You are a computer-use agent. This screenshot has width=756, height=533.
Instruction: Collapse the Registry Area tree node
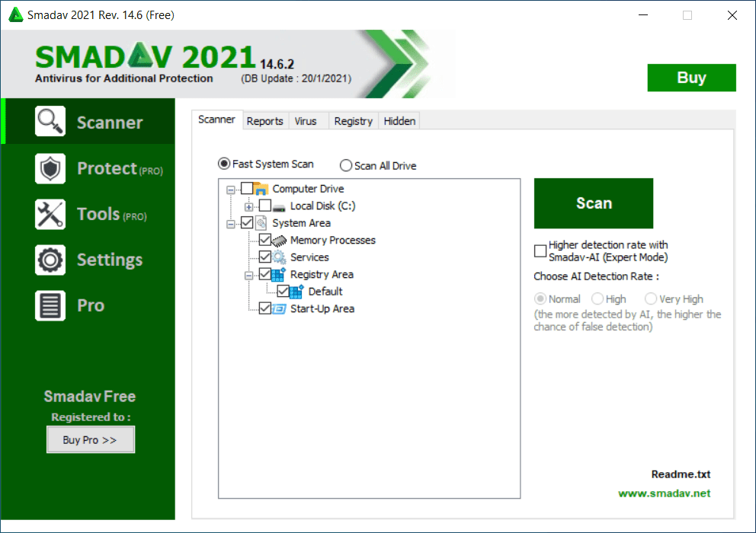248,276
